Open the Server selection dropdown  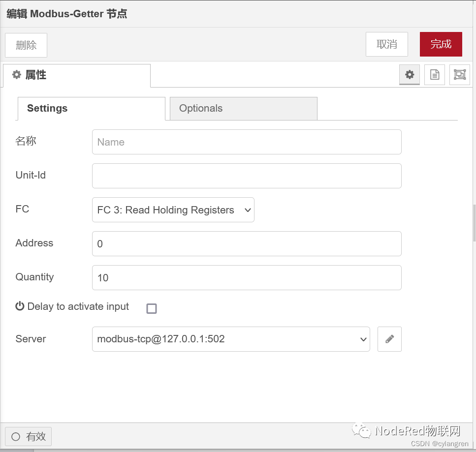[x=230, y=339]
